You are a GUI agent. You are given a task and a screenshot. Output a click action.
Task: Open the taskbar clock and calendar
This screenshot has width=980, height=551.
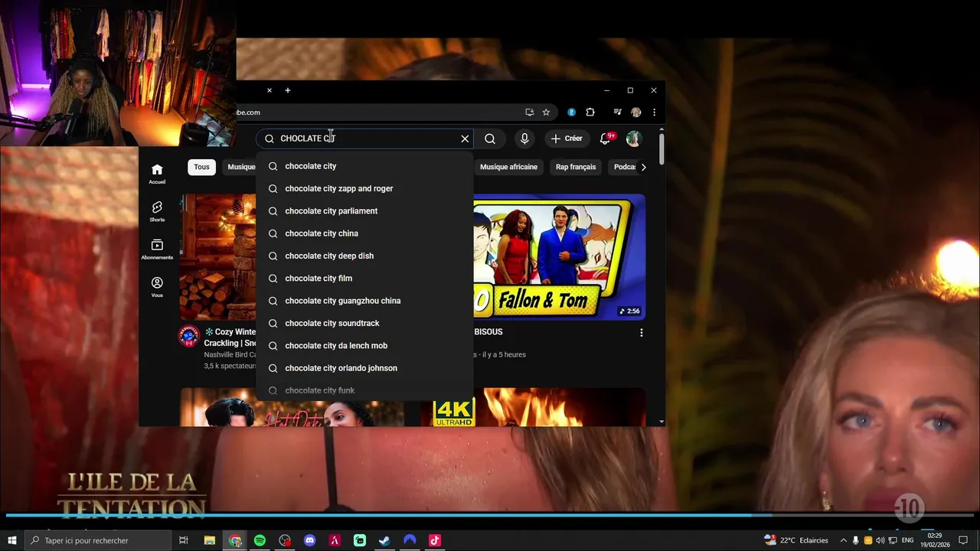(934, 540)
